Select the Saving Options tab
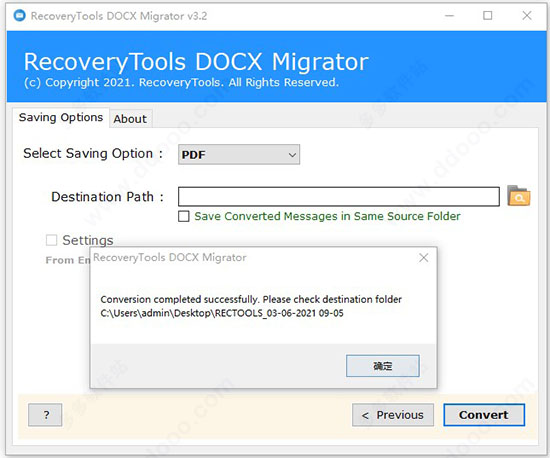The width and height of the screenshot is (550, 458). [x=61, y=117]
